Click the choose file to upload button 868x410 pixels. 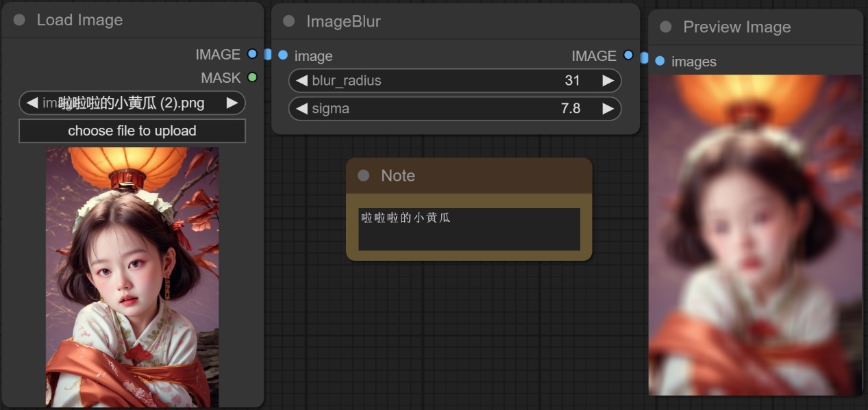pos(132,131)
